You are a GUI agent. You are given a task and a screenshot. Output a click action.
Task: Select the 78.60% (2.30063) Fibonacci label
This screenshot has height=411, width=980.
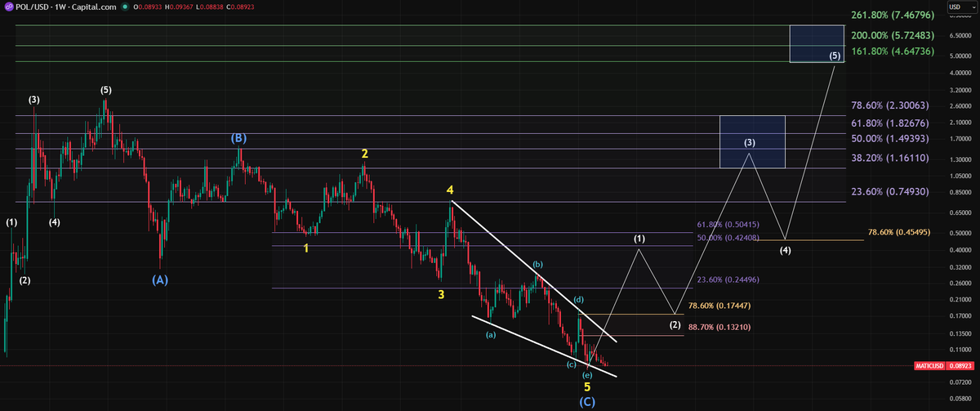pyautogui.click(x=892, y=105)
